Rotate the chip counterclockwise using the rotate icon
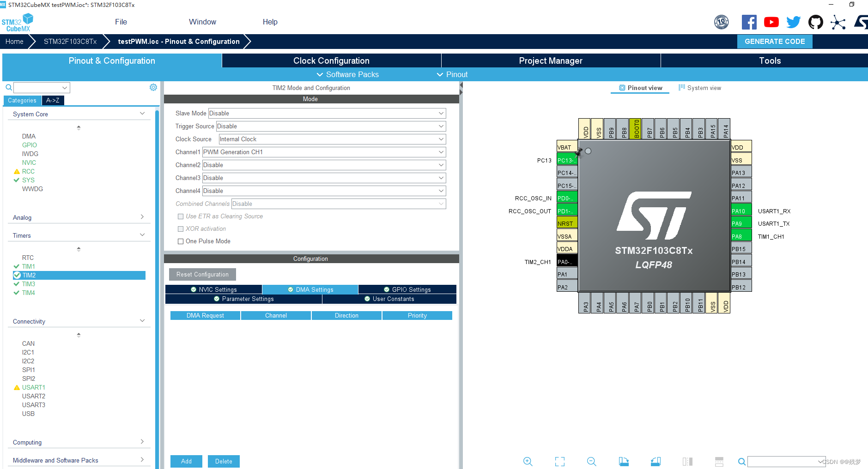 656,461
